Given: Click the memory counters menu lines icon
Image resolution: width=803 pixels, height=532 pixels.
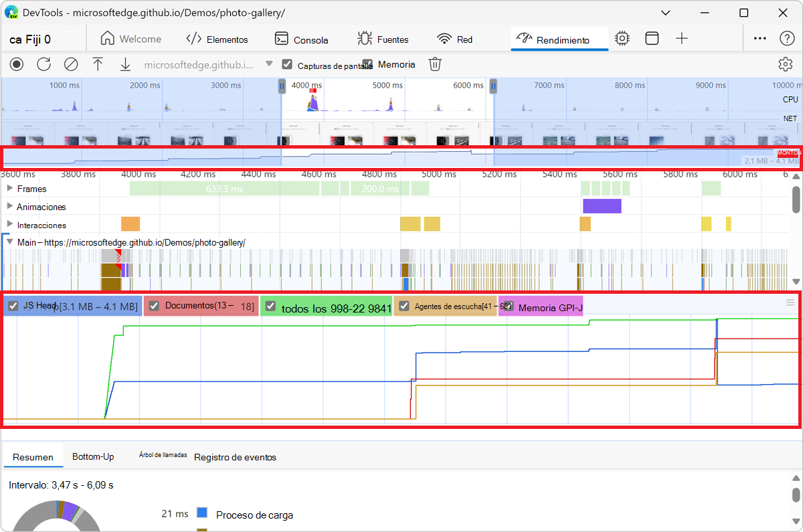Looking at the screenshot, I should pos(790,303).
